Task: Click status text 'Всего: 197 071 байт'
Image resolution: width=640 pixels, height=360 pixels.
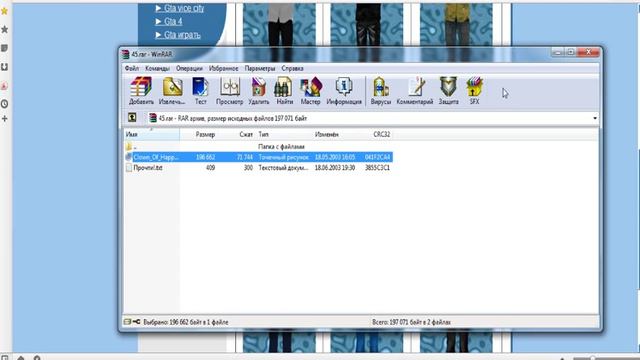Action: [411, 322]
